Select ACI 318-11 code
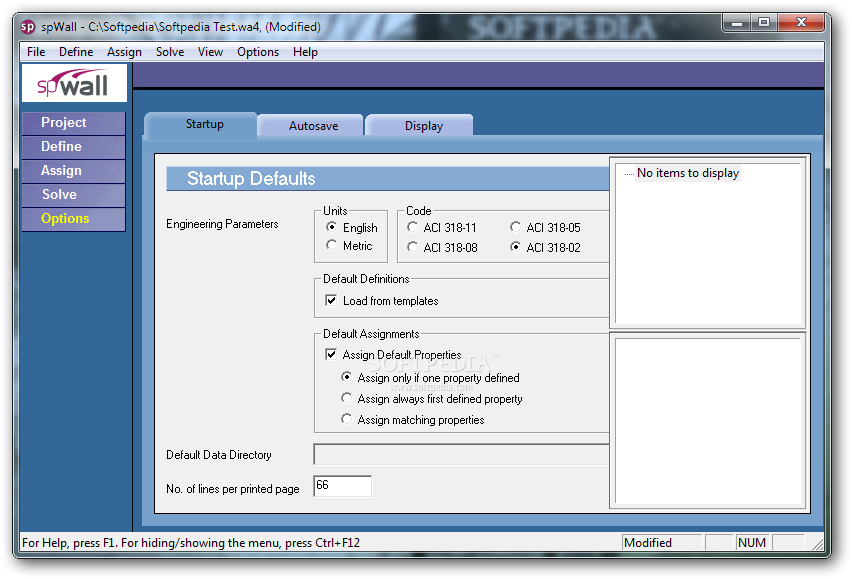 (442, 228)
